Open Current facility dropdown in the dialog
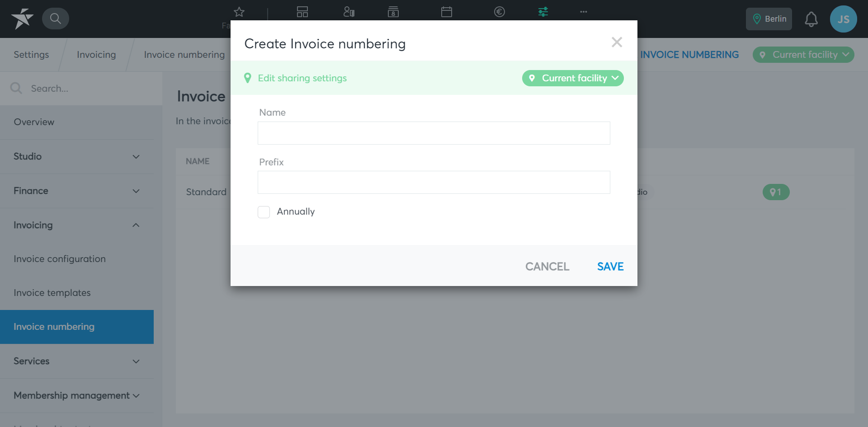 [x=573, y=78]
